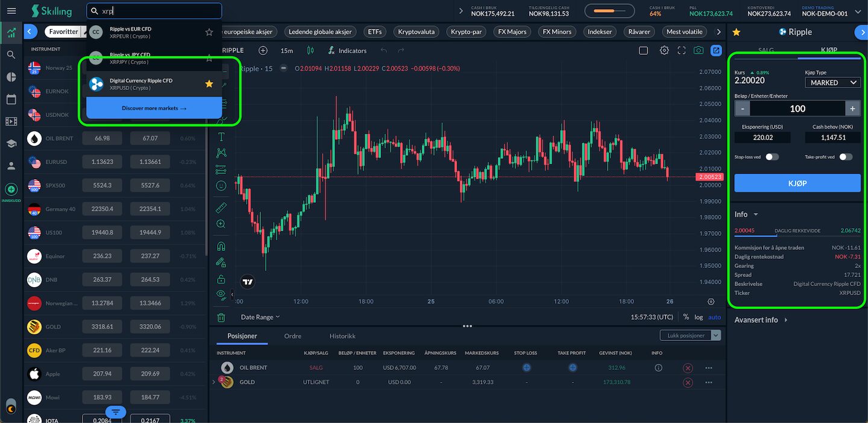
Task: Close the OIL BRENT position
Action: 688,367
